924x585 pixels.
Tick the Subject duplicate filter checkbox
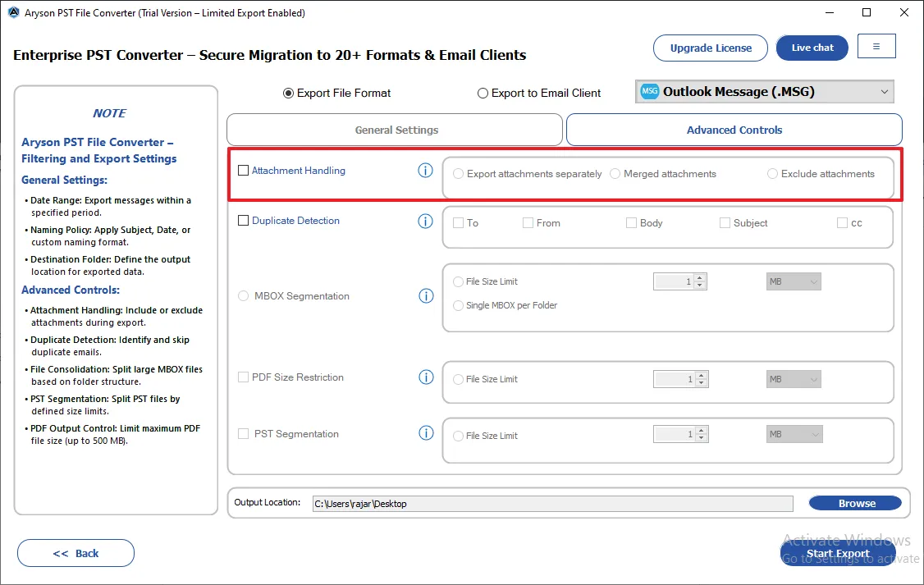[x=725, y=222]
